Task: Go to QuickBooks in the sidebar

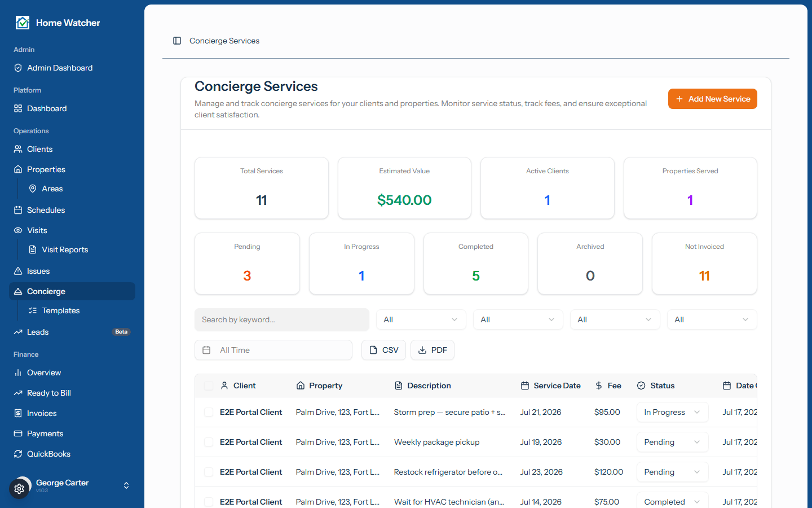Action: pyautogui.click(x=72, y=454)
